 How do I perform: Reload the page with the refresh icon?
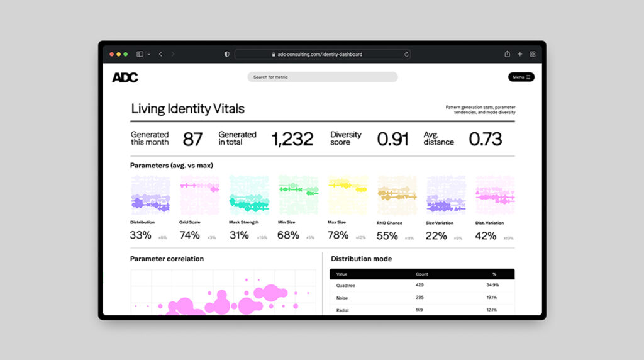(406, 54)
